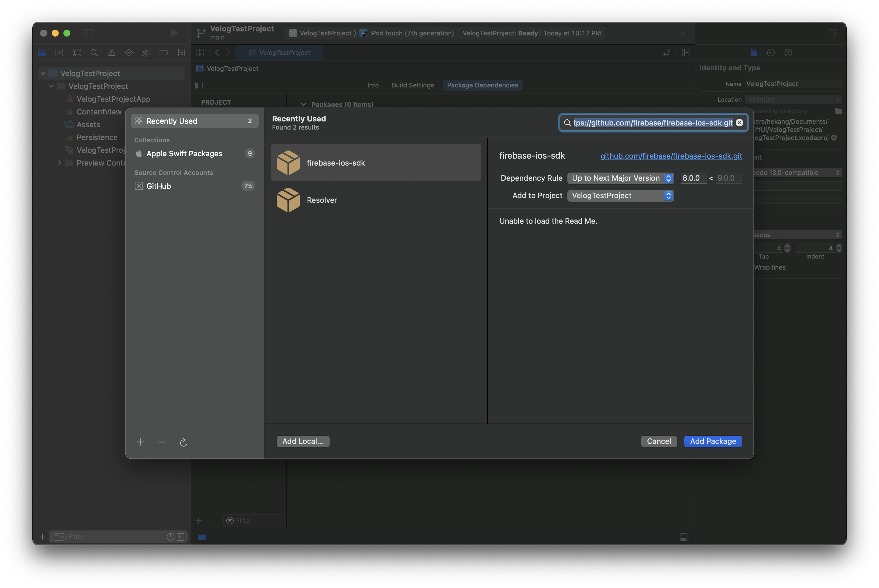879x588 pixels.
Task: Go back in editor history
Action: (217, 53)
